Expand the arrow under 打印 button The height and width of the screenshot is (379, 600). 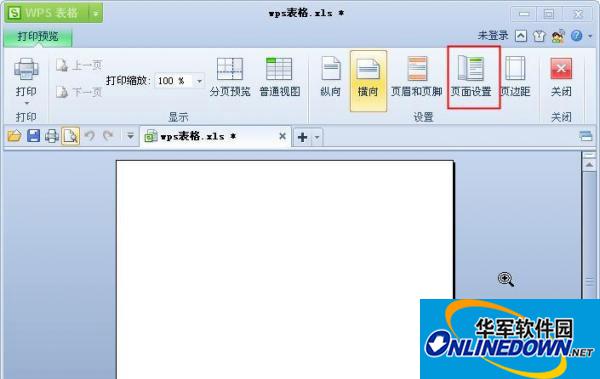[x=26, y=103]
